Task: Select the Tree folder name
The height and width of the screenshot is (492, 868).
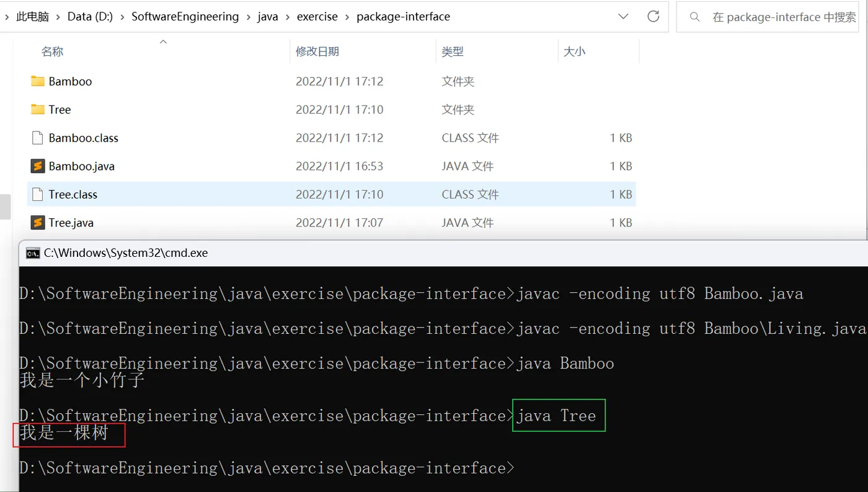Action: coord(60,110)
